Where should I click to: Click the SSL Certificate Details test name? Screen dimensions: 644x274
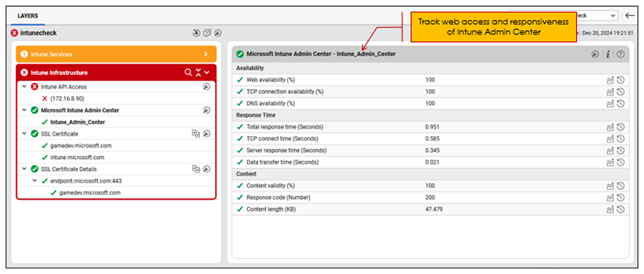click(68, 169)
